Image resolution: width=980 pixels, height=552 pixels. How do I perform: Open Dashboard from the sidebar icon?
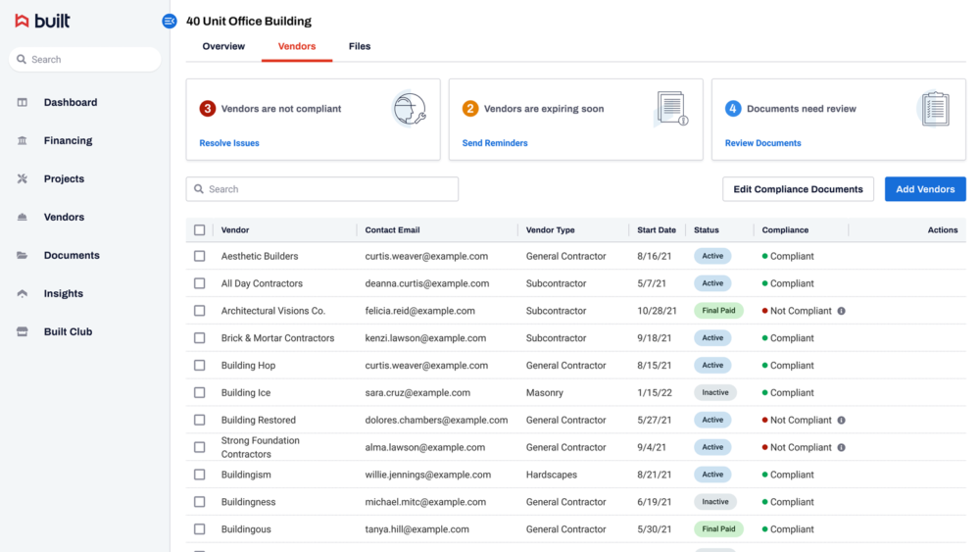pyautogui.click(x=22, y=103)
